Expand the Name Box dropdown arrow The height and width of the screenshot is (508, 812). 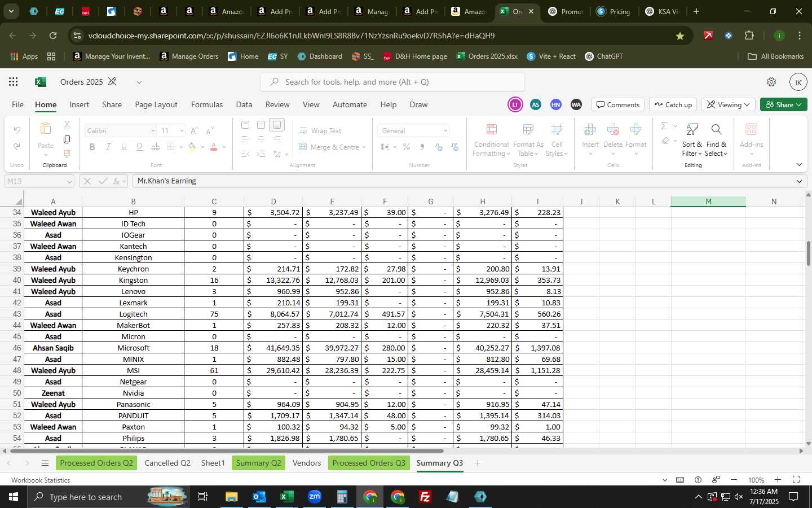click(x=69, y=181)
